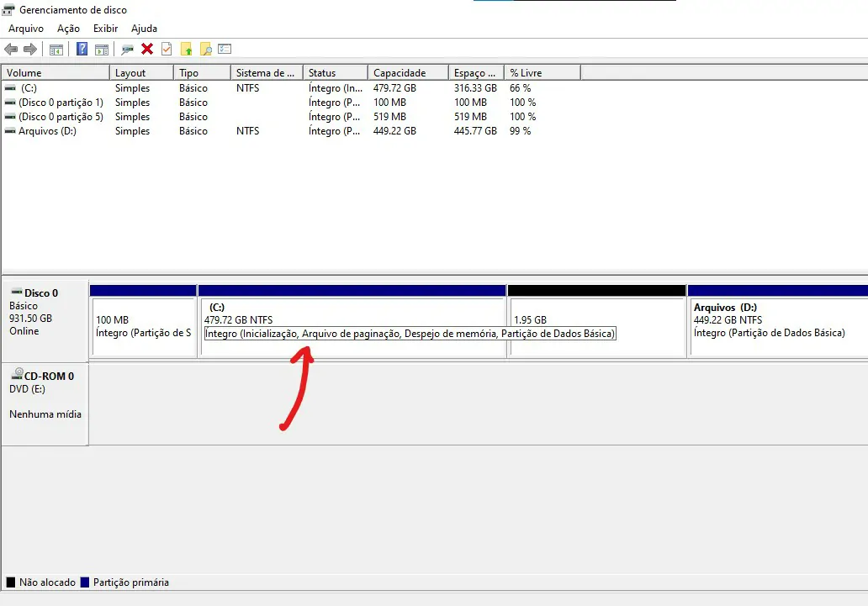Click the Nenhuma mídia text
This screenshot has height=606, width=868.
click(x=45, y=414)
